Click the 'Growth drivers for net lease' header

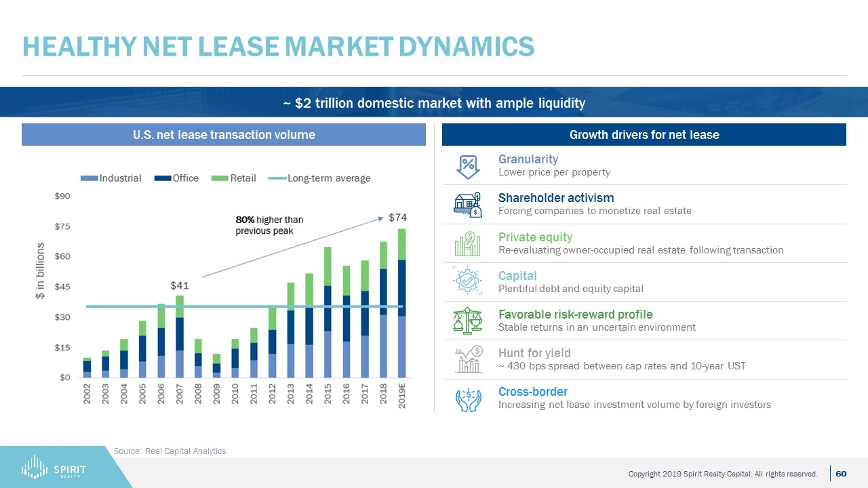pos(644,135)
